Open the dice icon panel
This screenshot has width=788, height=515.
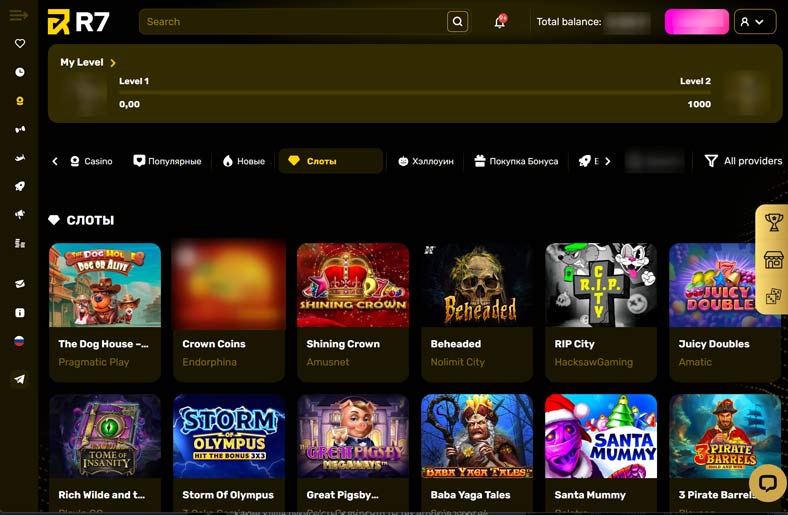[773, 296]
